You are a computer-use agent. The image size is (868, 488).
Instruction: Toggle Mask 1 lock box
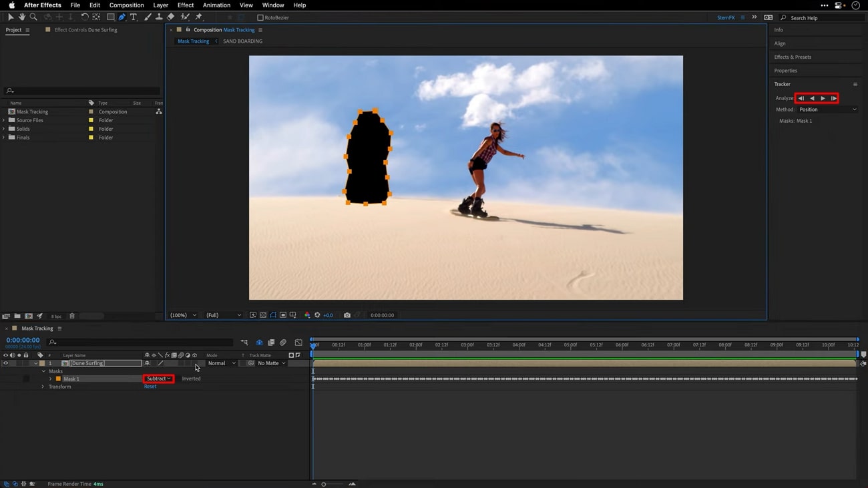click(26, 379)
